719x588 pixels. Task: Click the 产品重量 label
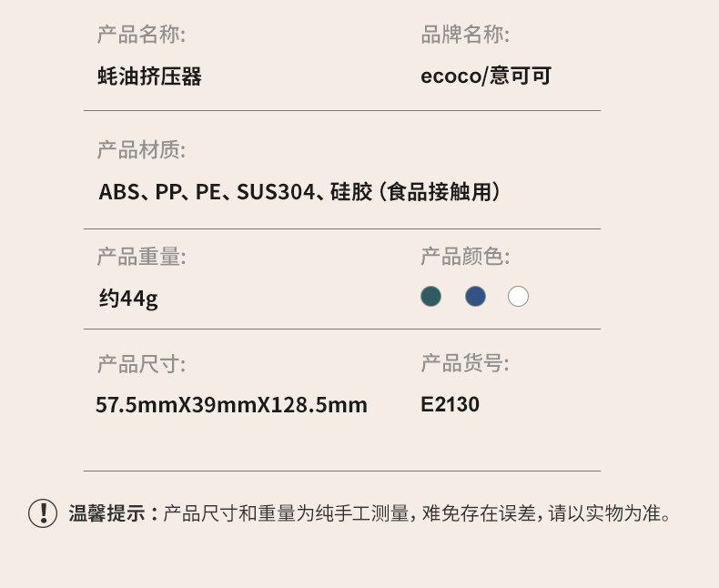[141, 258]
